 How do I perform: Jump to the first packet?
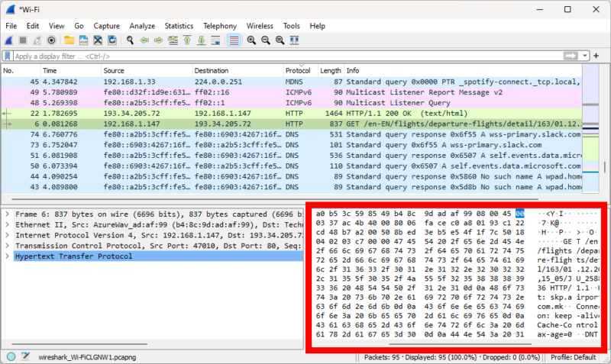pyautogui.click(x=187, y=40)
